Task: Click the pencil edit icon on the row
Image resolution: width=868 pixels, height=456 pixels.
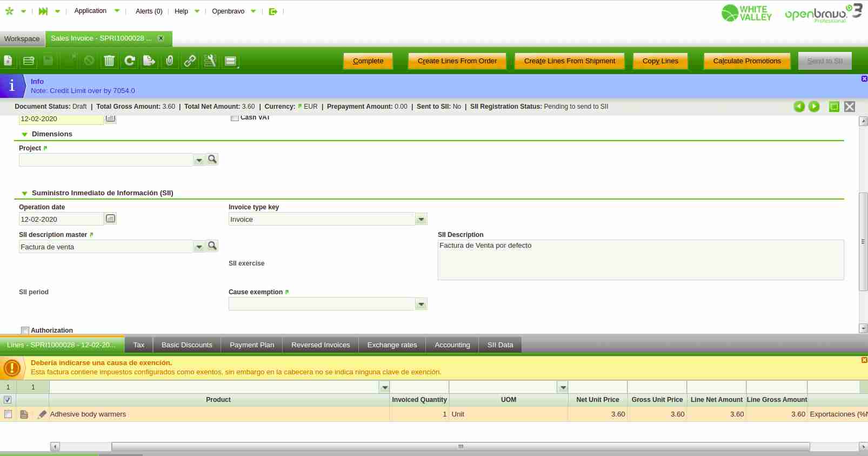Action: (x=42, y=414)
